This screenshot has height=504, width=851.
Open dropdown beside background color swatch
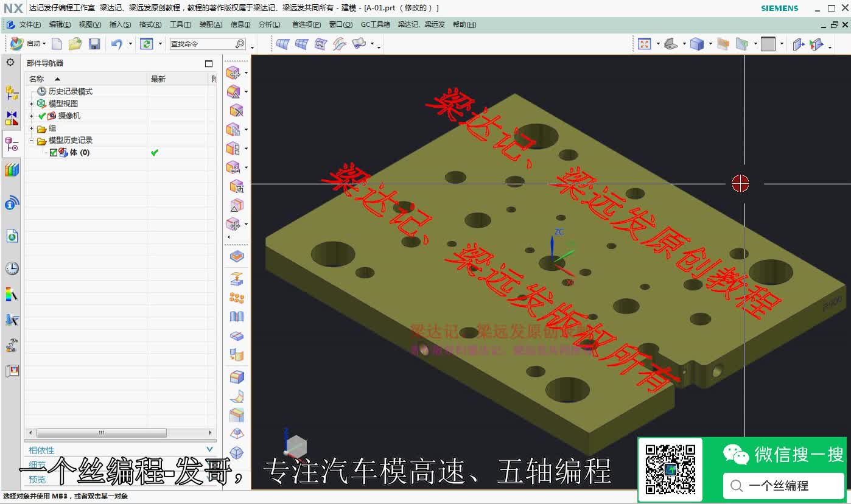[782, 44]
